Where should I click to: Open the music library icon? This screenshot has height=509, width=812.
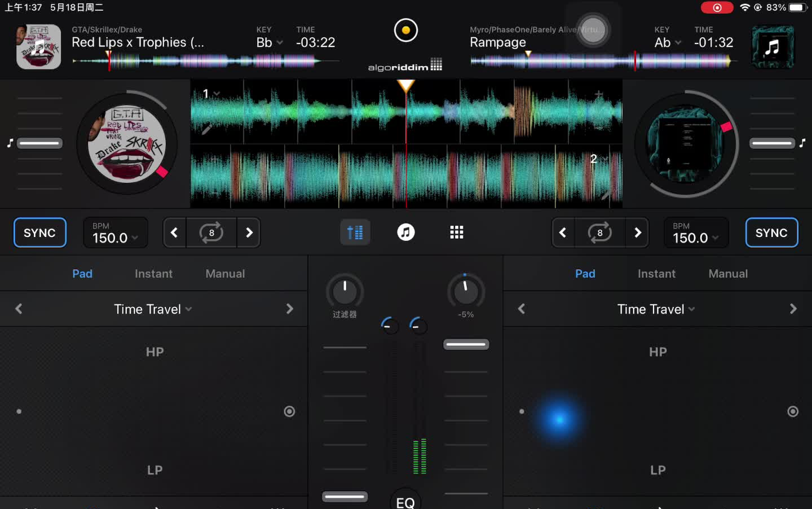pos(406,232)
